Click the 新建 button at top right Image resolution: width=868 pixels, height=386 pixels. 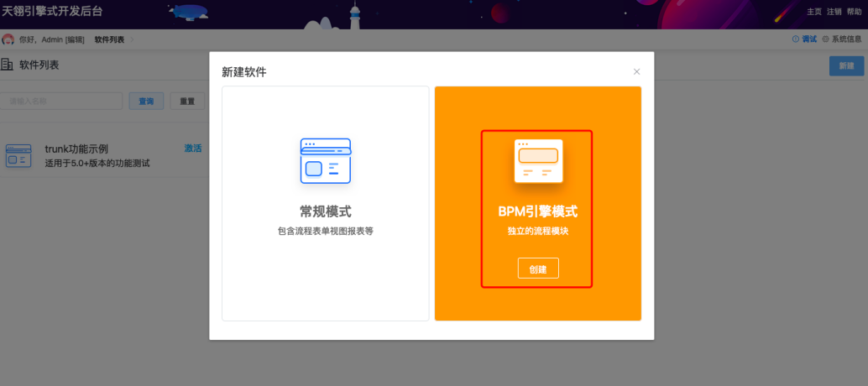coord(846,65)
